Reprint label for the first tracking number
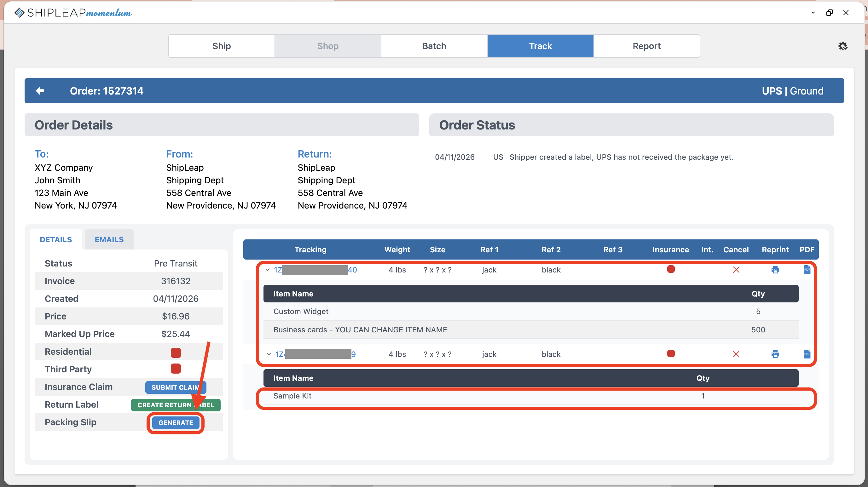This screenshot has height=487, width=868. tap(775, 270)
